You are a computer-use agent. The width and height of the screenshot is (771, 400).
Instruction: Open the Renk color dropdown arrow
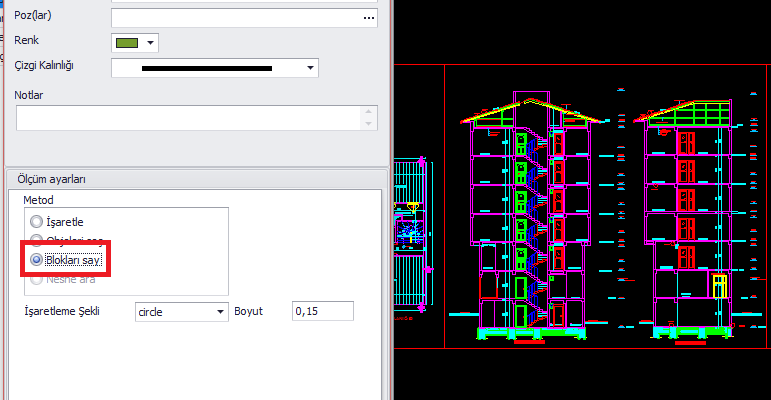pyautogui.click(x=151, y=42)
